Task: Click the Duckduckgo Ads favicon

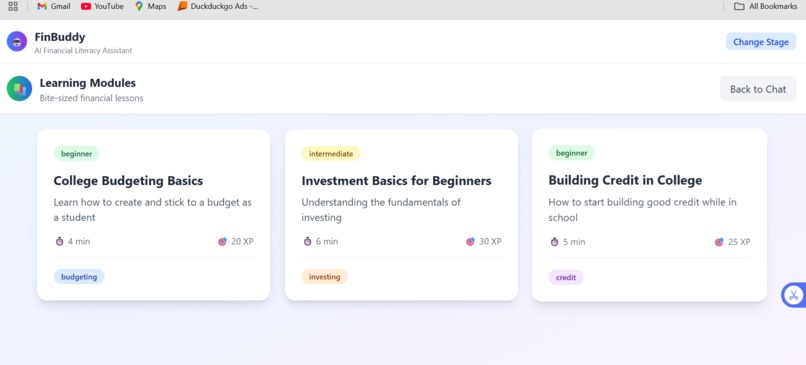Action: coord(182,6)
